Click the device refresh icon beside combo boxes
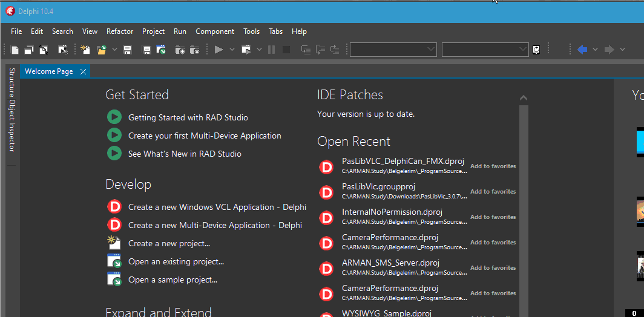 click(536, 50)
